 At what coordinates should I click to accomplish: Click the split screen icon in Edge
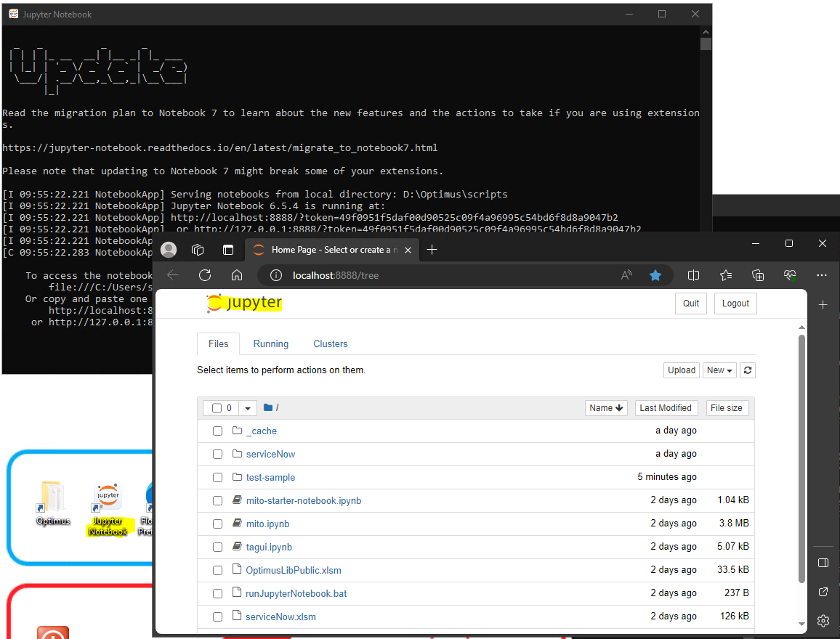(693, 275)
